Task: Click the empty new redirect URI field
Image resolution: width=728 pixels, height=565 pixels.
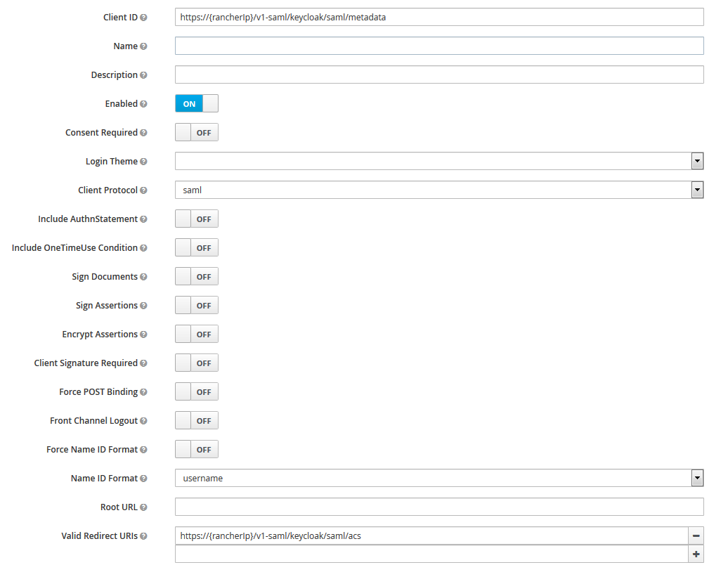Action: point(431,554)
